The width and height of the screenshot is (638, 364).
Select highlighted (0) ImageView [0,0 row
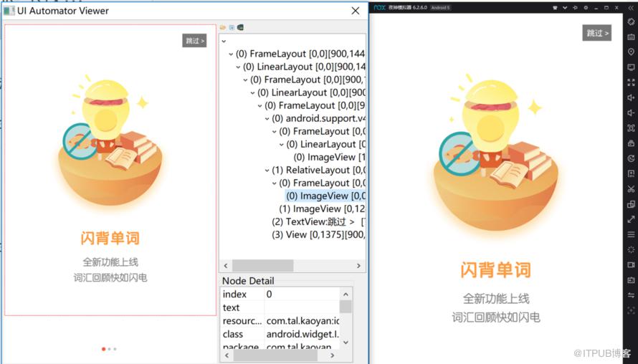coord(325,196)
